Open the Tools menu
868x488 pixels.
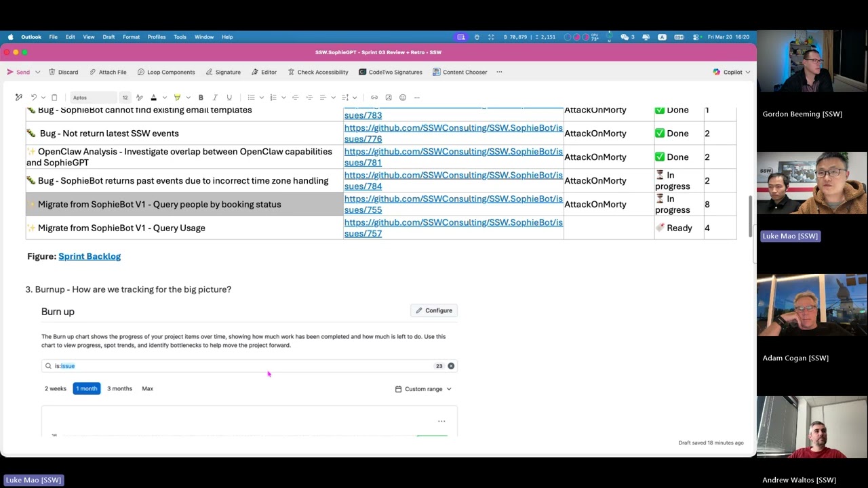click(180, 37)
